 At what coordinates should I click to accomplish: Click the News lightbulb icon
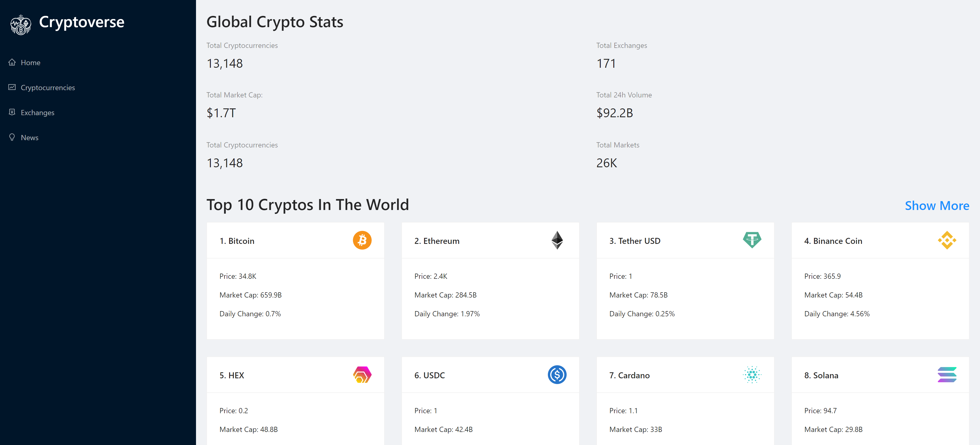[x=12, y=137]
